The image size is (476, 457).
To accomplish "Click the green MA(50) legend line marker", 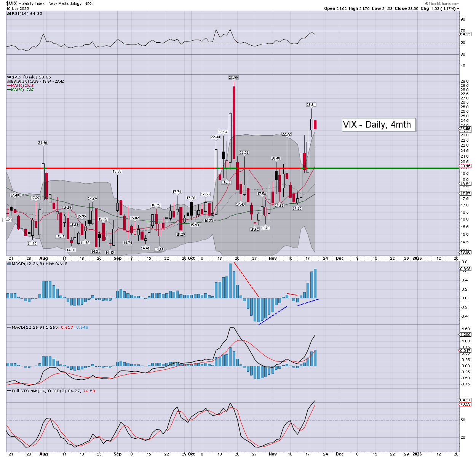I will [x=9, y=90].
